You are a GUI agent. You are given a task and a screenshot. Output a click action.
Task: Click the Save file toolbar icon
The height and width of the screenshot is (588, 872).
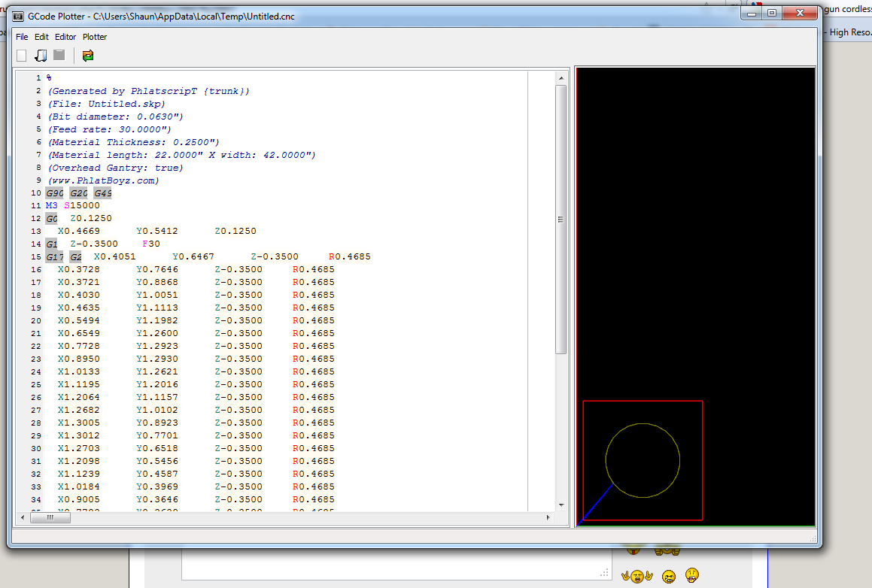click(59, 56)
